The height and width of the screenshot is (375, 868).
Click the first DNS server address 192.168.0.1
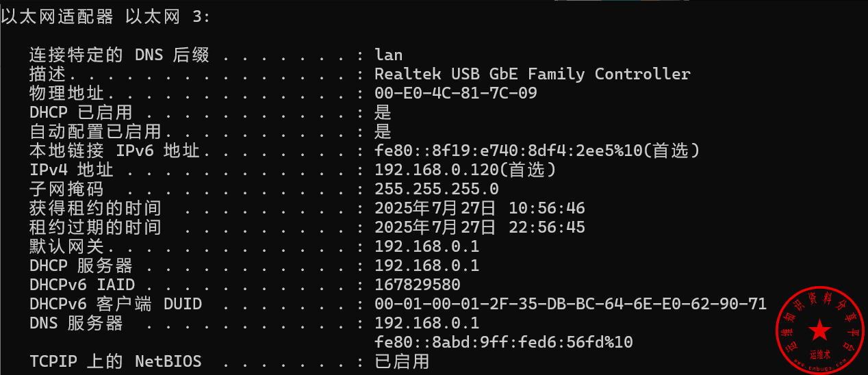(426, 323)
